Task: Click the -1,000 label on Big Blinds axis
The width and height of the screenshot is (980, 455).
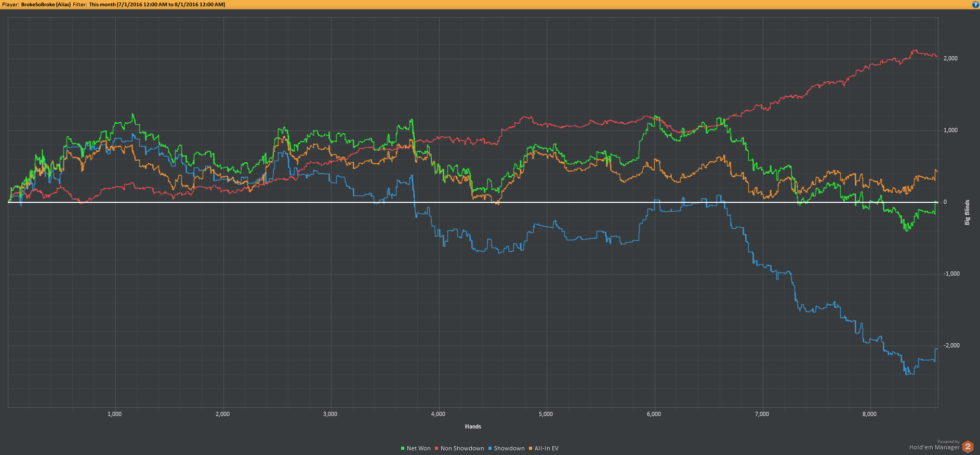Action: coord(951,274)
